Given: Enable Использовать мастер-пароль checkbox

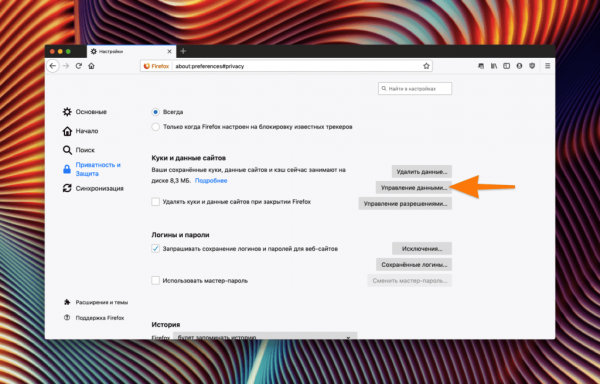Looking at the screenshot, I should [155, 280].
